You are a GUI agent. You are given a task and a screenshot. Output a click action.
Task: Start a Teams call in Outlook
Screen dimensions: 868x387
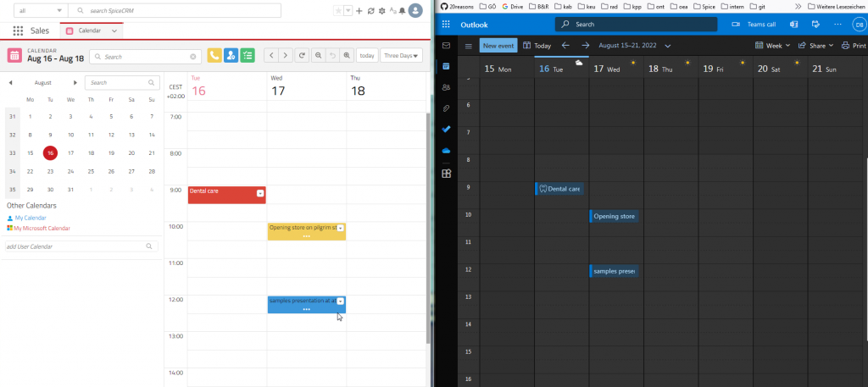pyautogui.click(x=754, y=25)
